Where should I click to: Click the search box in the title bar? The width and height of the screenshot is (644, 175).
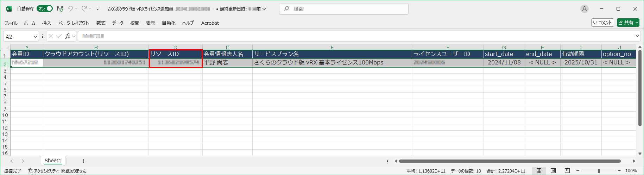[x=344, y=9]
